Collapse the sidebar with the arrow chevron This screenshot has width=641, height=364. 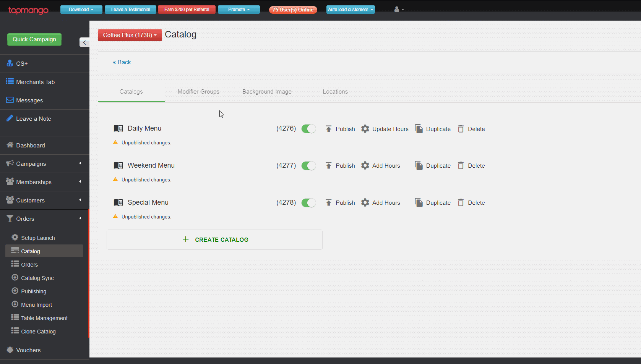[84, 42]
